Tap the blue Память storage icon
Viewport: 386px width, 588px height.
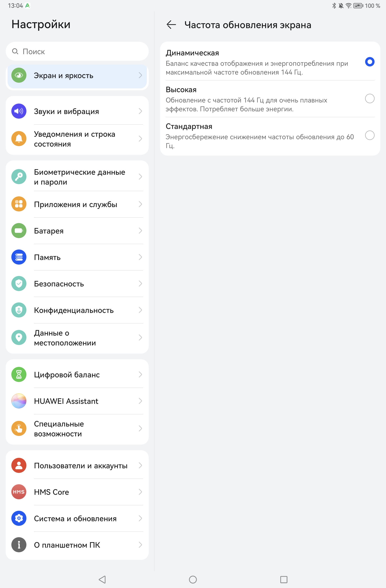(19, 257)
